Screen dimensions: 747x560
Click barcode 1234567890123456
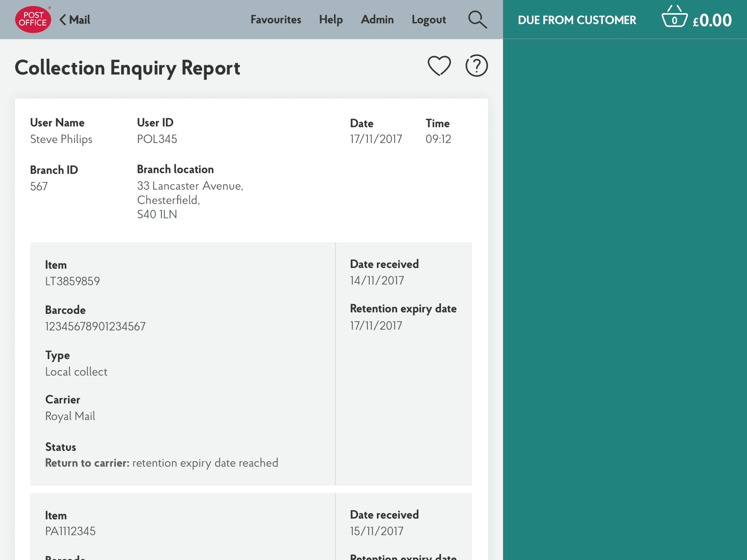point(95,326)
